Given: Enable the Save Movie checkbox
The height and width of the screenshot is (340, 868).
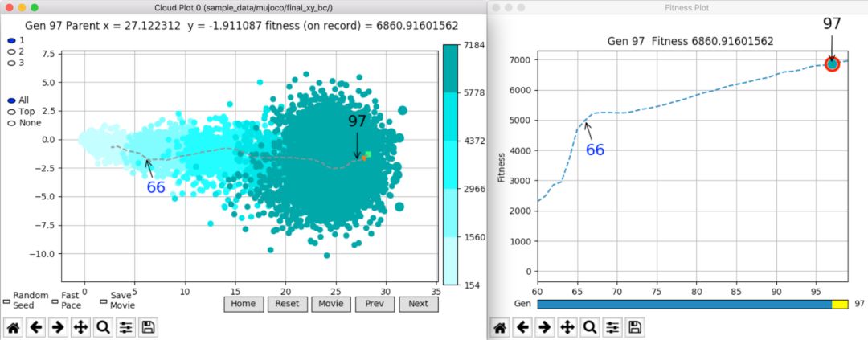Looking at the screenshot, I should click(104, 301).
